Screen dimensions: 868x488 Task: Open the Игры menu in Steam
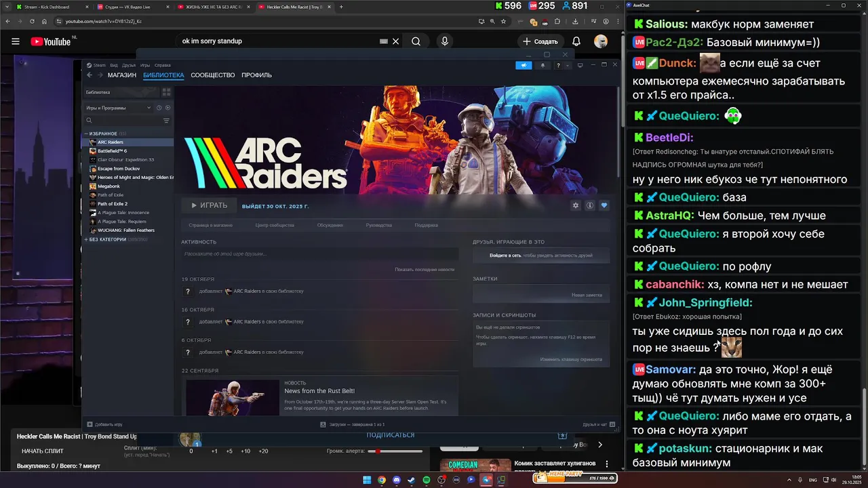pos(145,65)
